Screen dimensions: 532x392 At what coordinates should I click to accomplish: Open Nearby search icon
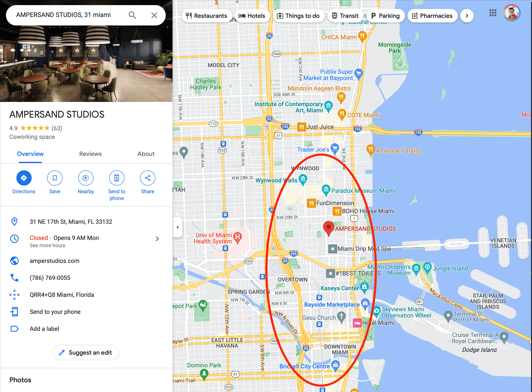point(86,178)
